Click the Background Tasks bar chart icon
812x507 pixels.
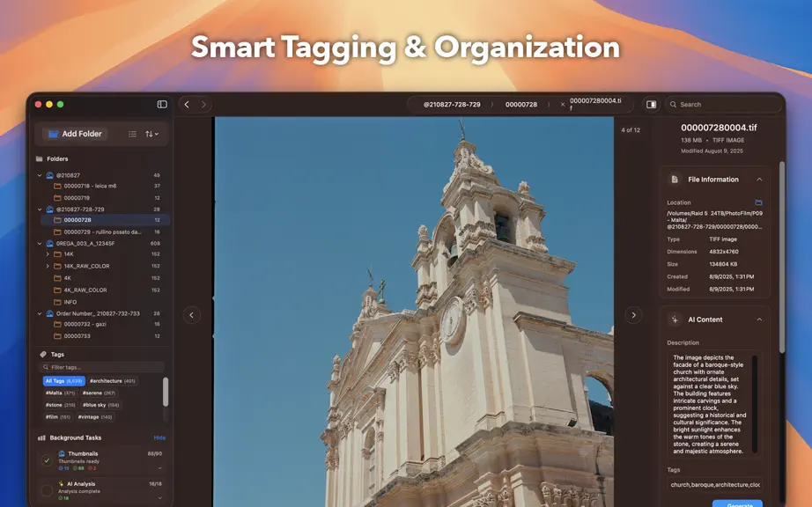click(41, 438)
